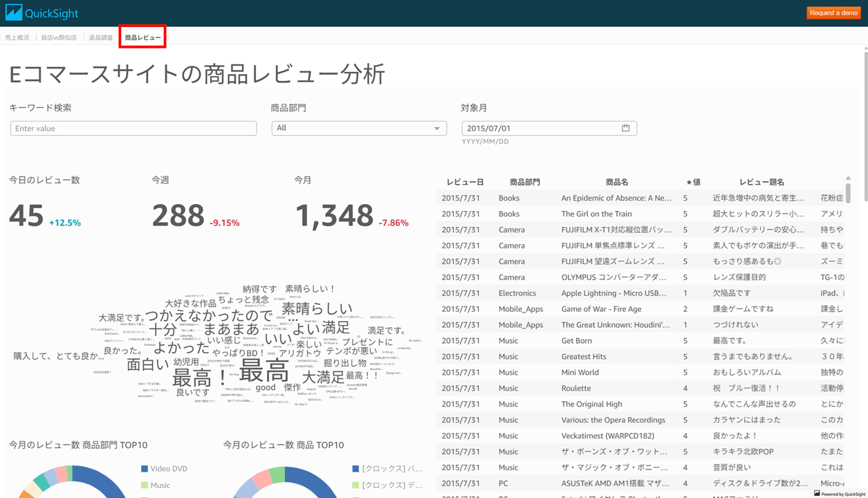Screen dimensions: 868x498
Task: Click 素晴らしい in the word cloud
Action: point(317,308)
